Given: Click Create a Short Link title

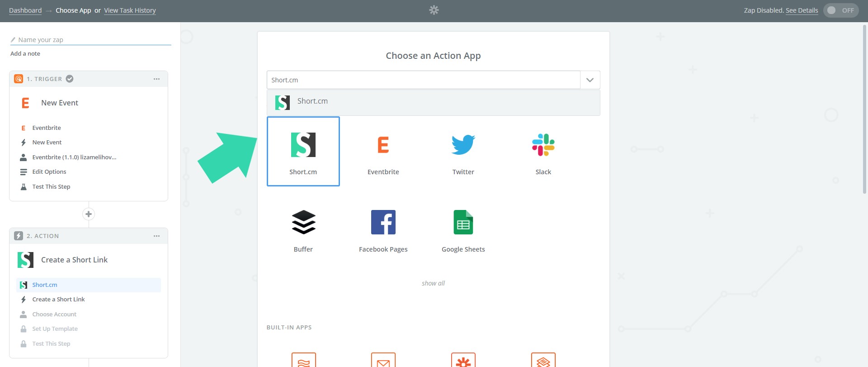Looking at the screenshot, I should coord(74,260).
